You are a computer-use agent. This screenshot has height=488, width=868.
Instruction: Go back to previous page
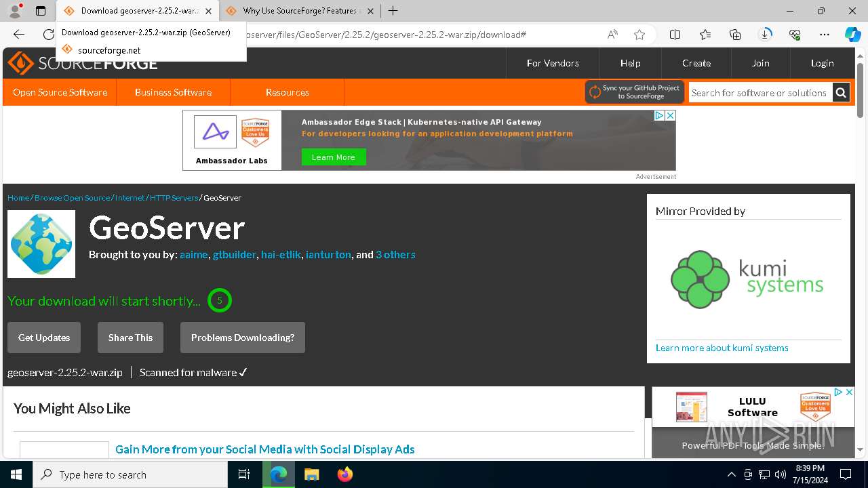tap(19, 35)
